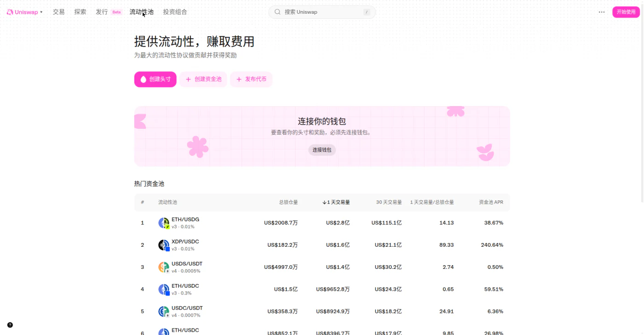Image resolution: width=644 pixels, height=335 pixels.
Task: Open the USDS/USDT pool row name
Action: (x=187, y=264)
